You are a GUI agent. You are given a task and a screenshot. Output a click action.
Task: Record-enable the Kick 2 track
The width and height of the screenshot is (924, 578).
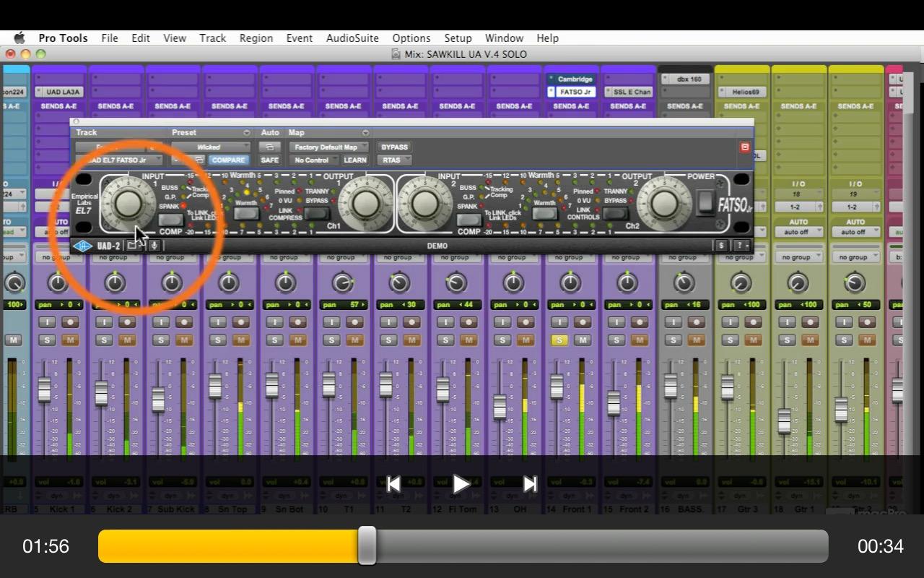[x=127, y=322]
